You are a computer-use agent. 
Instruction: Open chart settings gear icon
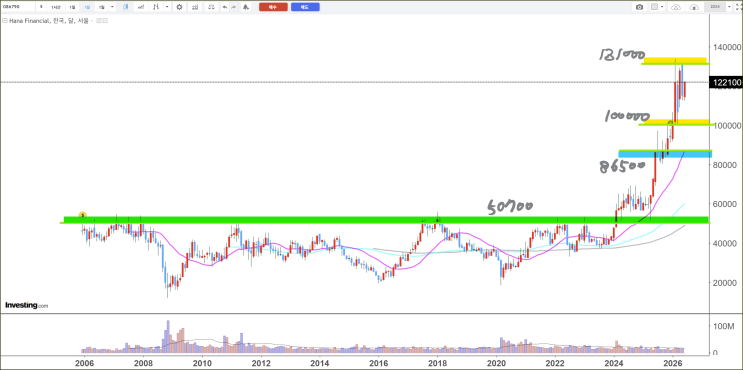pos(179,7)
